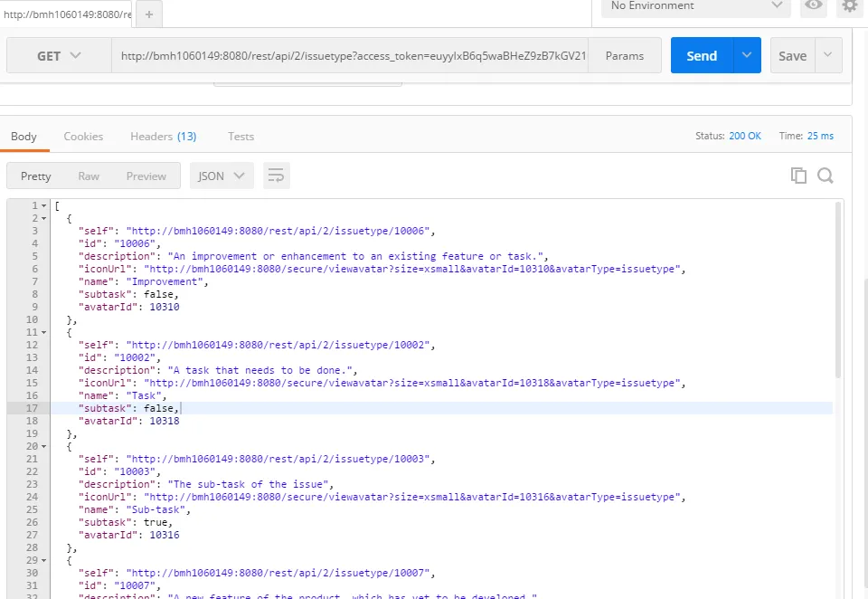Open the Save options dropdown arrow
The image size is (868, 599).
tap(828, 55)
